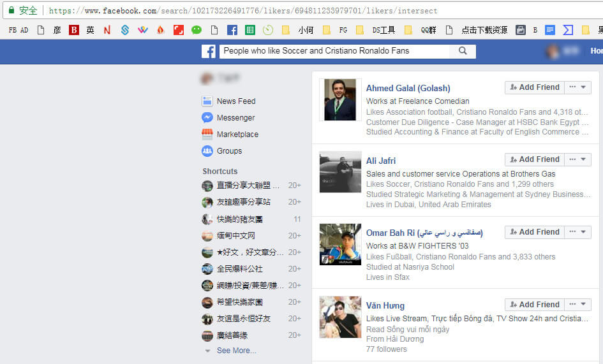Click the Facebook bookmark icon in bookmarks bar

pyautogui.click(x=232, y=30)
